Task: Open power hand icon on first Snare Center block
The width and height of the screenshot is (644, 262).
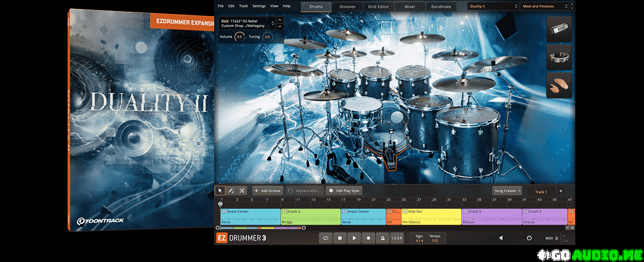Action: point(224,212)
